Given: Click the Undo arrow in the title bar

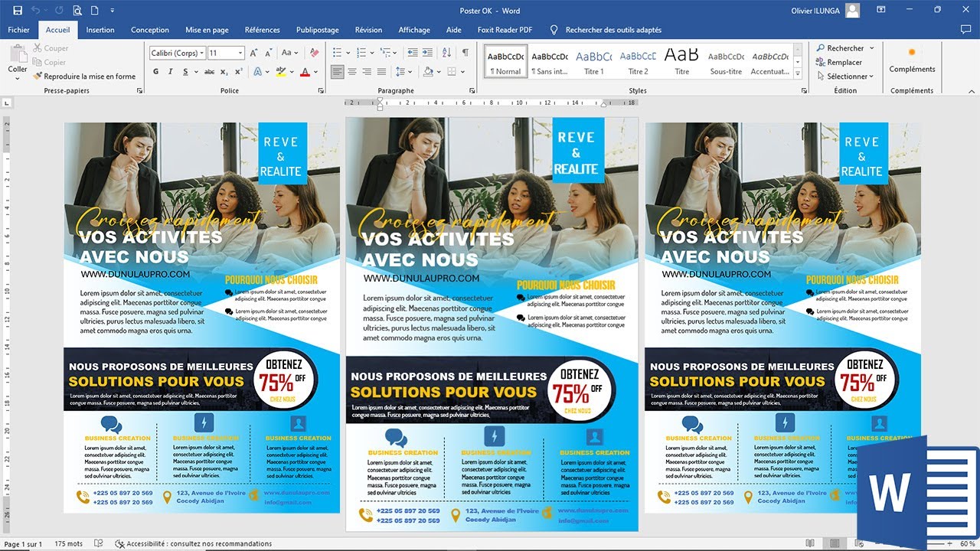Looking at the screenshot, I should pos(35,11).
